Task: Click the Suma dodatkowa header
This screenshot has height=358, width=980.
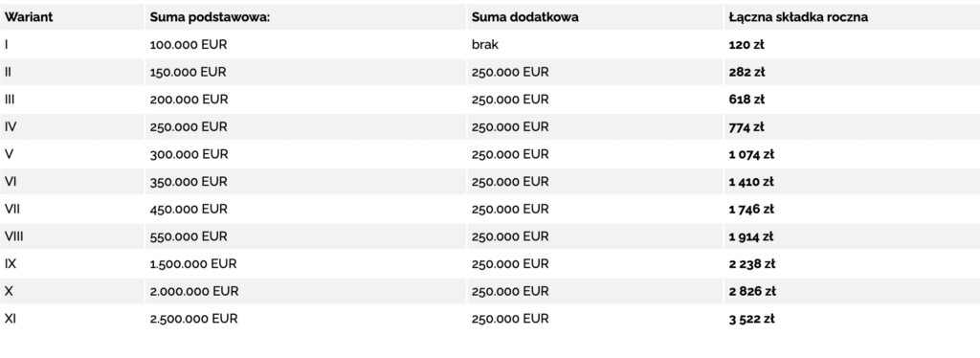Action: [x=525, y=17]
